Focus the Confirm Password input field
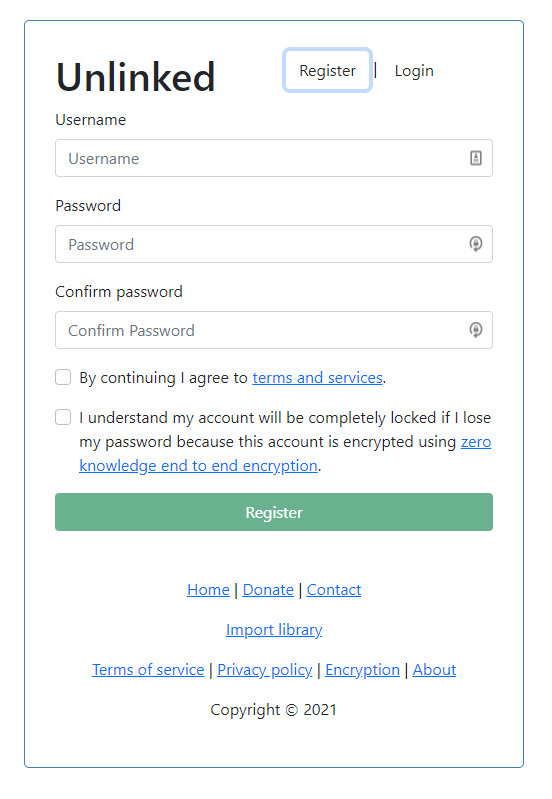 click(x=274, y=330)
